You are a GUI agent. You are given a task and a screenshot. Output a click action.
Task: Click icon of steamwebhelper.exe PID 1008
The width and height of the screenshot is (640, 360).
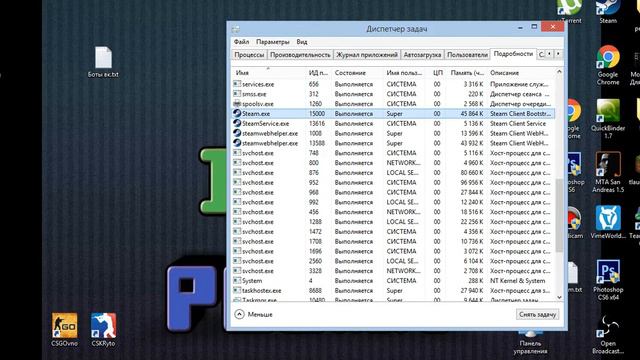[x=237, y=133]
